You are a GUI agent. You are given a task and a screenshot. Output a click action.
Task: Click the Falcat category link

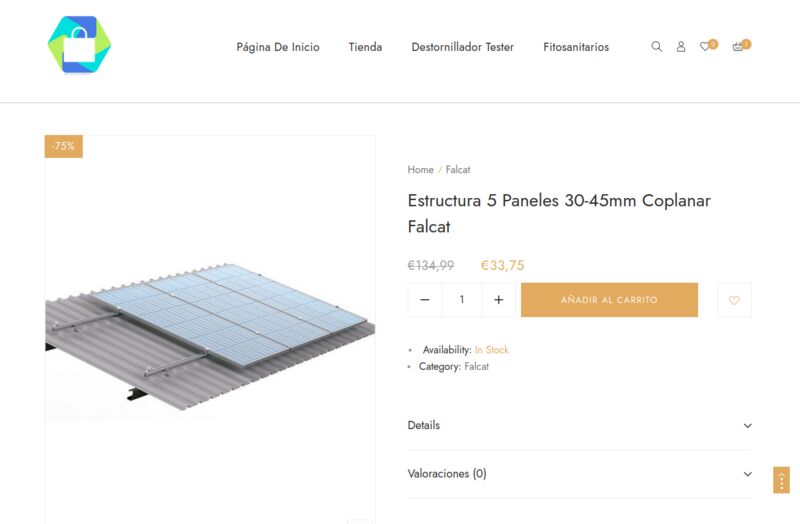pyautogui.click(x=476, y=367)
